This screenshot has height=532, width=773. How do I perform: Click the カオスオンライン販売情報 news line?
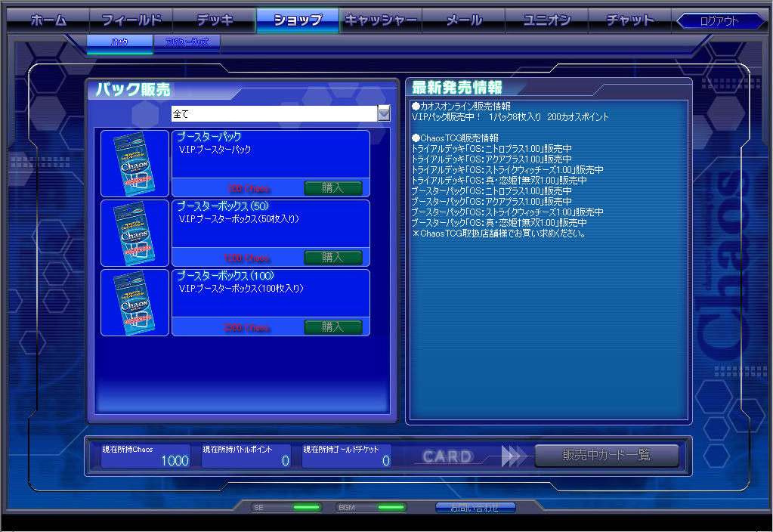[461, 106]
